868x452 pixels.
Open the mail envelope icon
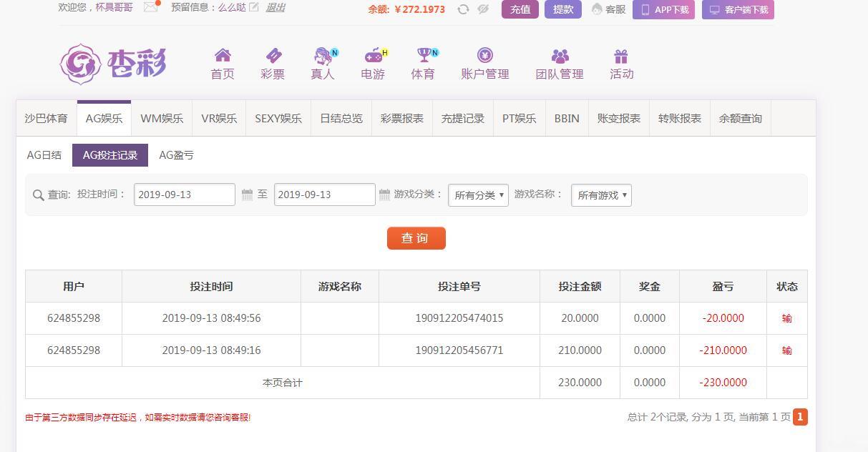[x=150, y=7]
